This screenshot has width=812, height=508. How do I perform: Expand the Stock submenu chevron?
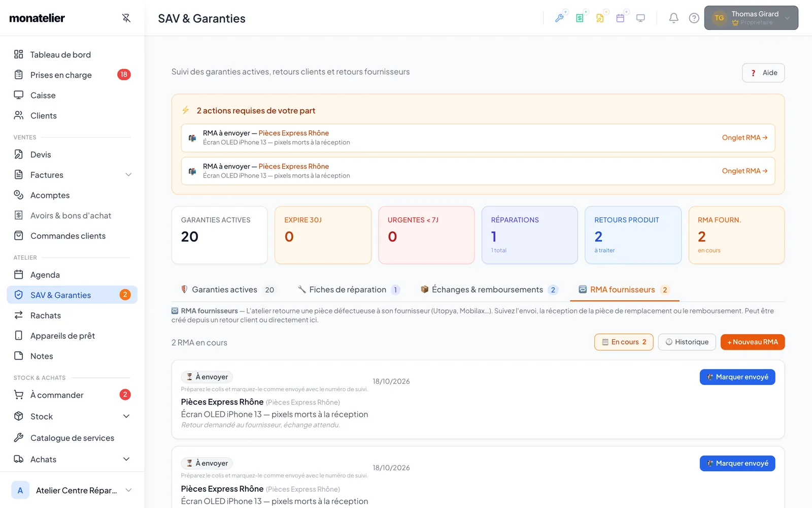[126, 417]
